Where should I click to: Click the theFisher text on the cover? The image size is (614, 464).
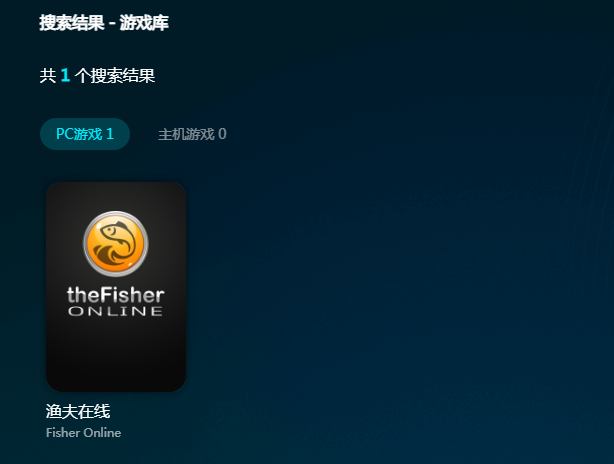(x=116, y=295)
